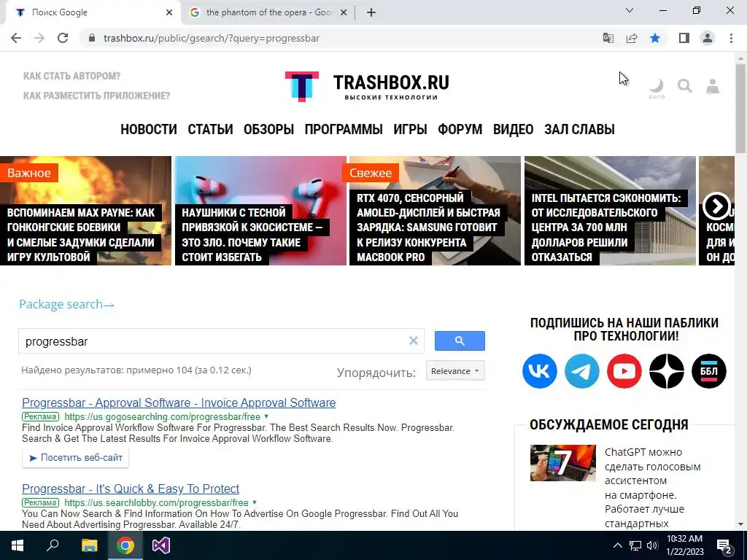Open Progressbar - It's Quick & Easy result
The height and width of the screenshot is (560, 747).
click(131, 489)
